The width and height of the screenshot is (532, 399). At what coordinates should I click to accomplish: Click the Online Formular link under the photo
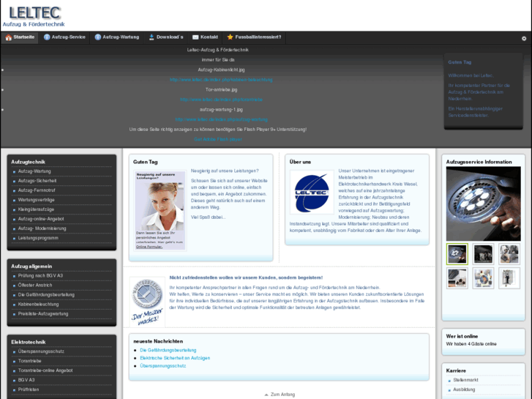tap(149, 247)
